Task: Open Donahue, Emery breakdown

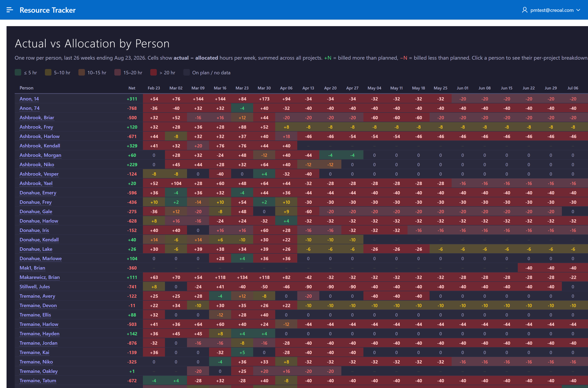Action: tap(38, 193)
